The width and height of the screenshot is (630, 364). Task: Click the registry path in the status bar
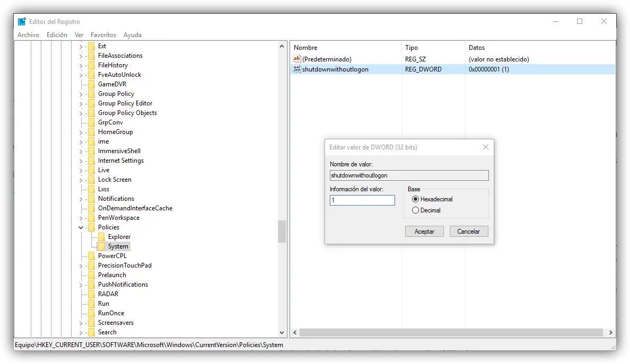tap(149, 345)
